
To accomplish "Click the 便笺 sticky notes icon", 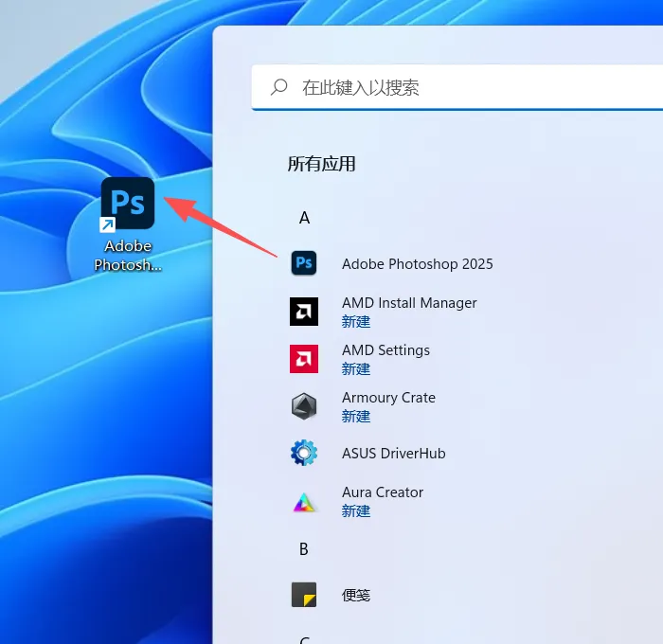I will click(304, 595).
